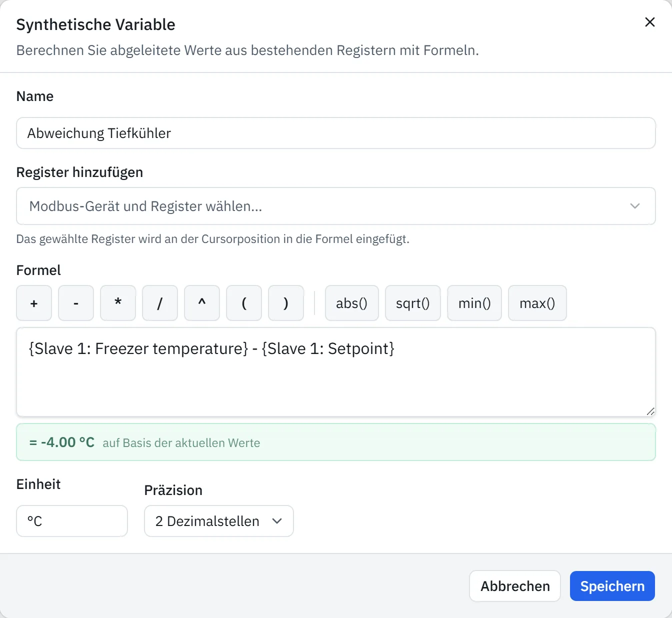The image size is (672, 618).
Task: Open the Präzision dropdown
Action: 219,521
